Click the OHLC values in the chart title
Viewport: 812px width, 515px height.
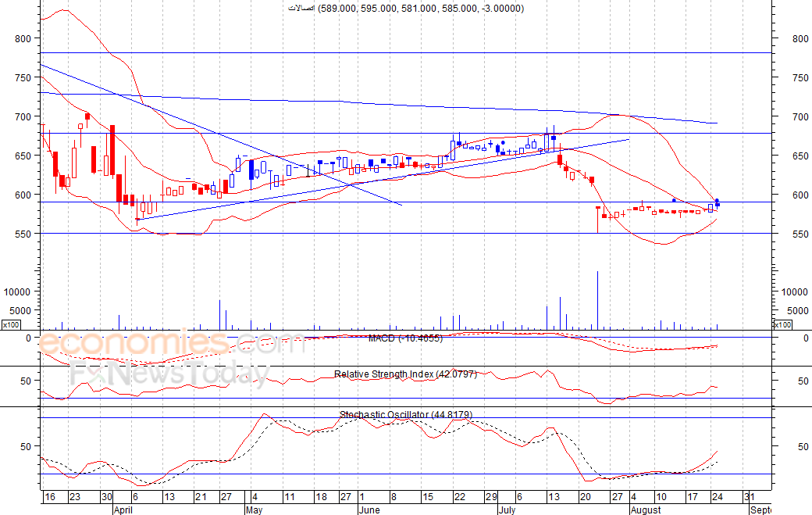421,9
